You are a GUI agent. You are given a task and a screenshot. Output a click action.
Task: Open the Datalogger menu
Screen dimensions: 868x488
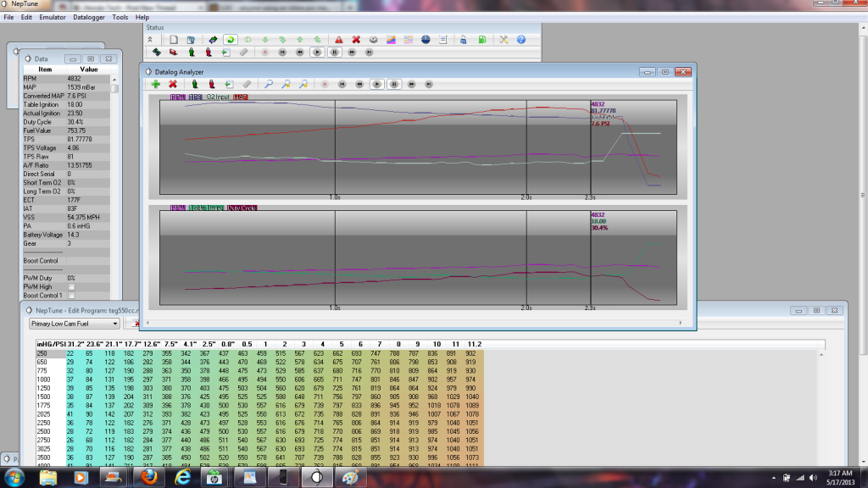[x=90, y=17]
